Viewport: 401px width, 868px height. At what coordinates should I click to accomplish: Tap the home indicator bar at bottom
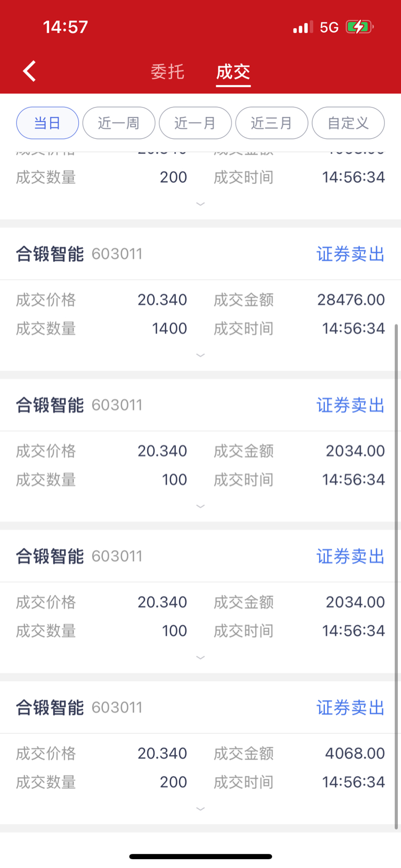coord(200,857)
